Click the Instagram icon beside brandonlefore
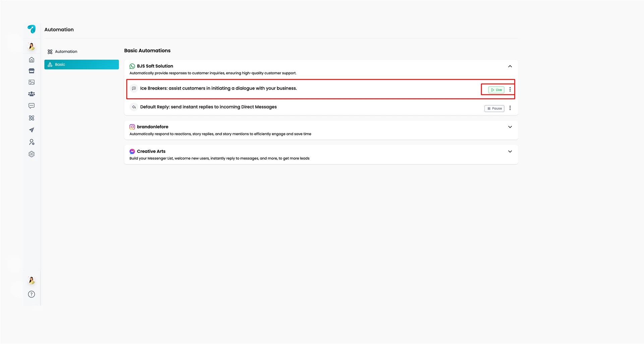The height and width of the screenshot is (344, 644). tap(132, 127)
